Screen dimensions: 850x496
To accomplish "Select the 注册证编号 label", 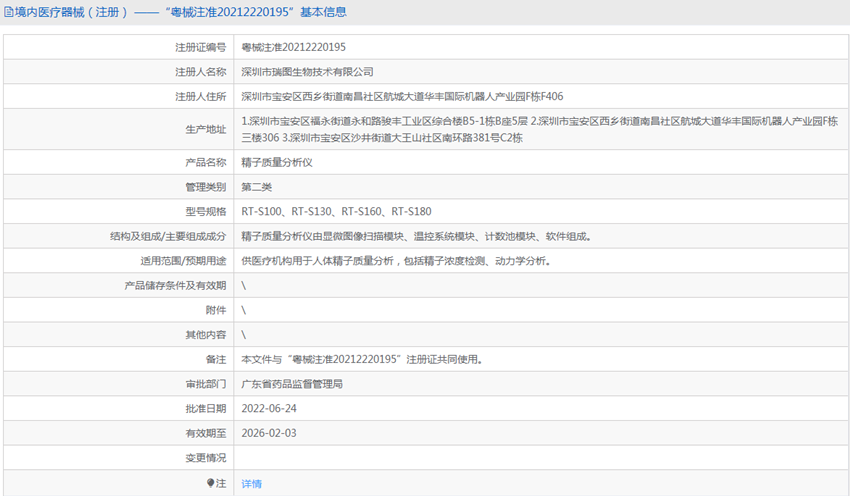I will click(x=200, y=47).
